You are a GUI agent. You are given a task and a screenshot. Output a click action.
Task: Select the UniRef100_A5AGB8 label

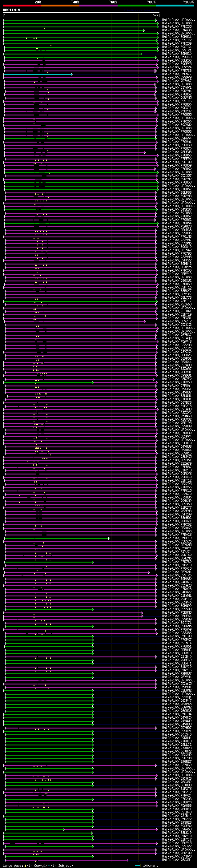177,806
